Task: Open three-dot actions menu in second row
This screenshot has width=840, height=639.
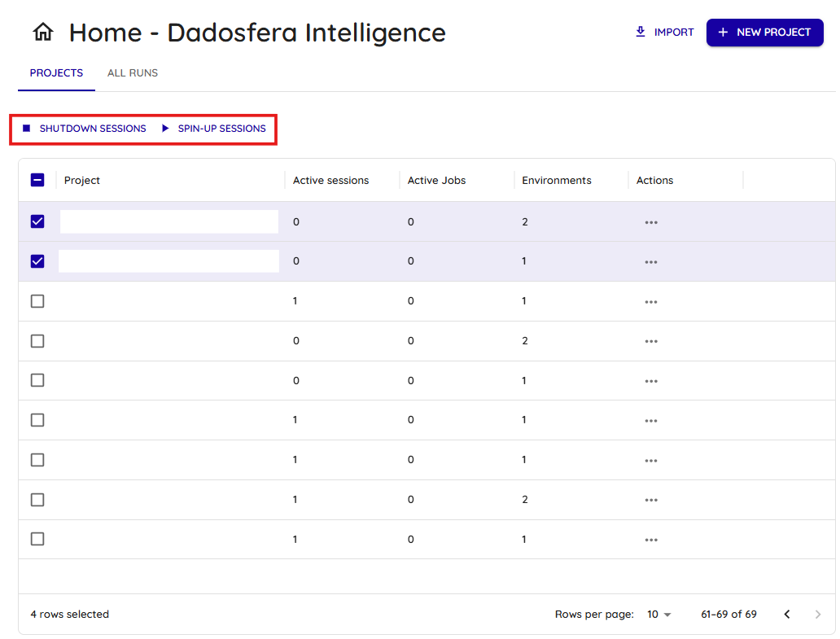Action: (x=650, y=262)
